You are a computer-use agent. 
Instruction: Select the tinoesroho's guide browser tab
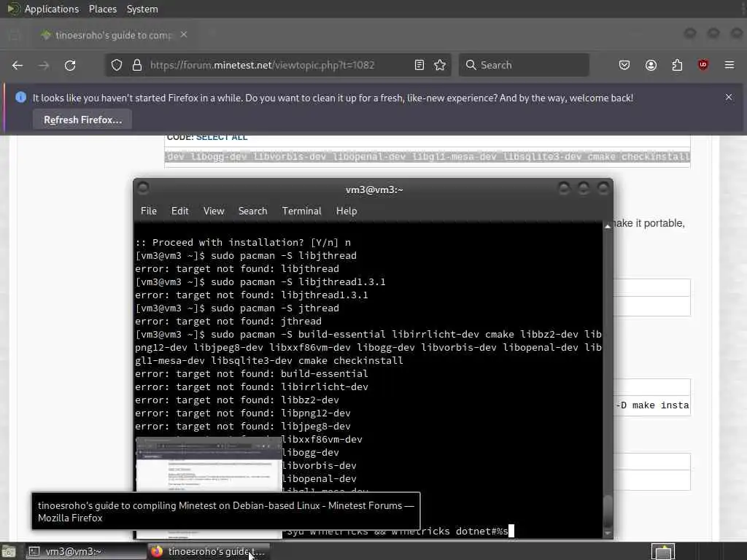point(113,35)
